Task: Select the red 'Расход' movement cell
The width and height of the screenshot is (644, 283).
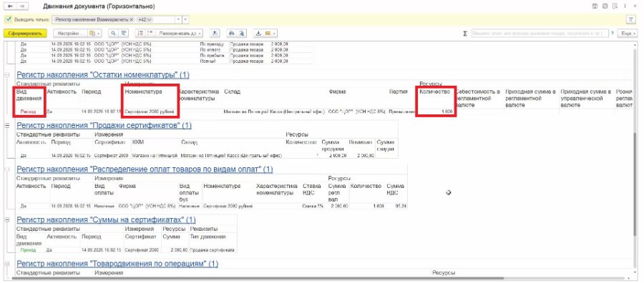Action: [29, 111]
